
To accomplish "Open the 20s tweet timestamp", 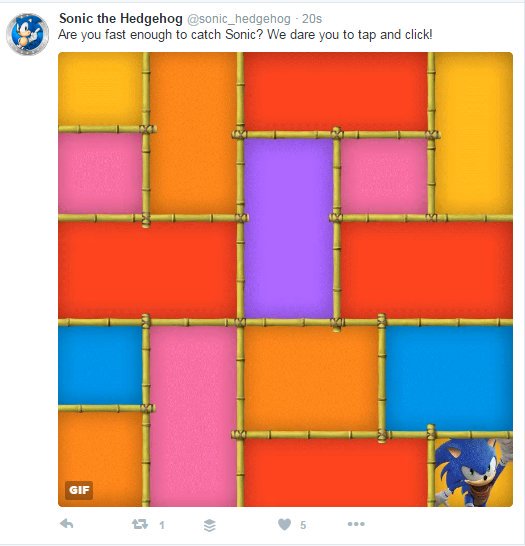I will [x=312, y=19].
